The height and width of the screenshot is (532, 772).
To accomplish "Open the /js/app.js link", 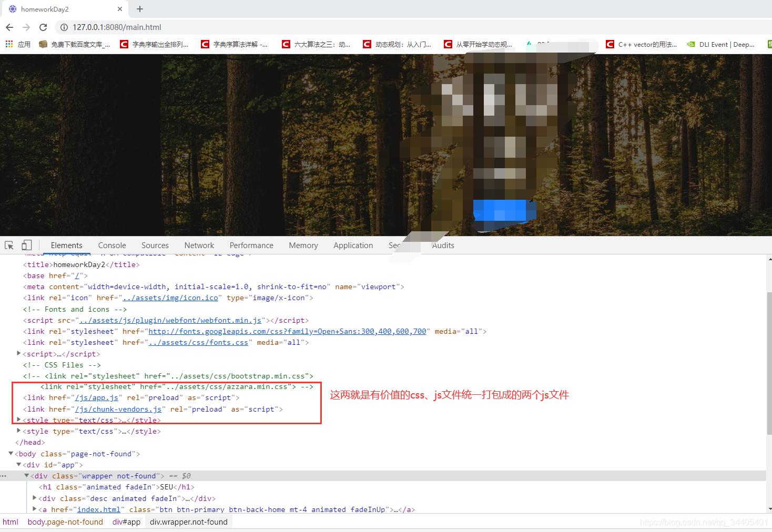I will point(97,398).
